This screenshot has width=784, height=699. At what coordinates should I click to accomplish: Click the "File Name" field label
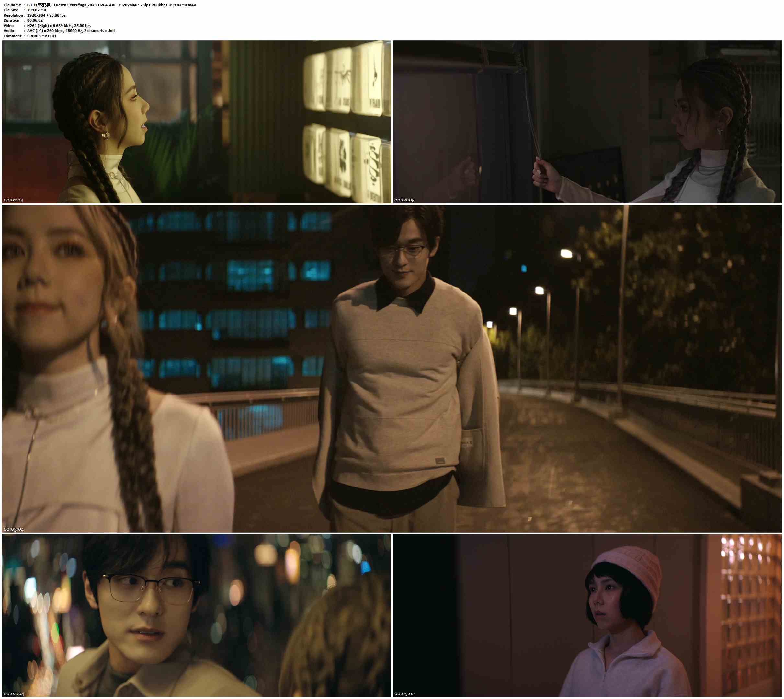pyautogui.click(x=12, y=5)
